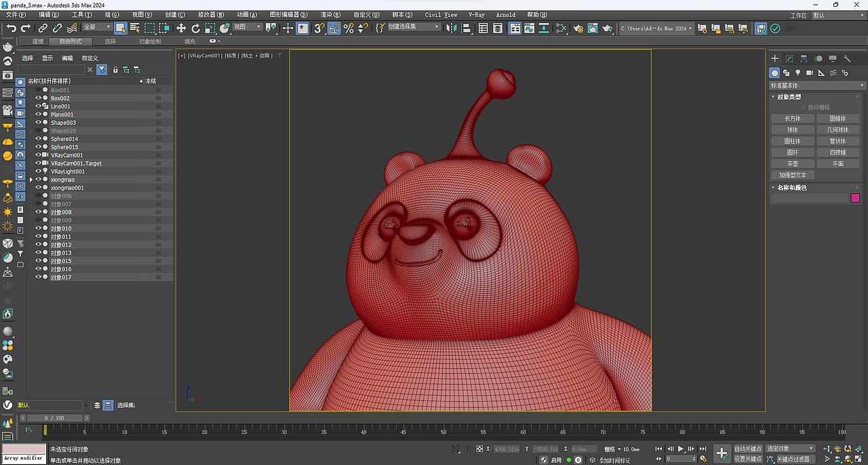Image resolution: width=868 pixels, height=465 pixels.
Task: Click the 加强型文本 button
Action: pos(793,175)
